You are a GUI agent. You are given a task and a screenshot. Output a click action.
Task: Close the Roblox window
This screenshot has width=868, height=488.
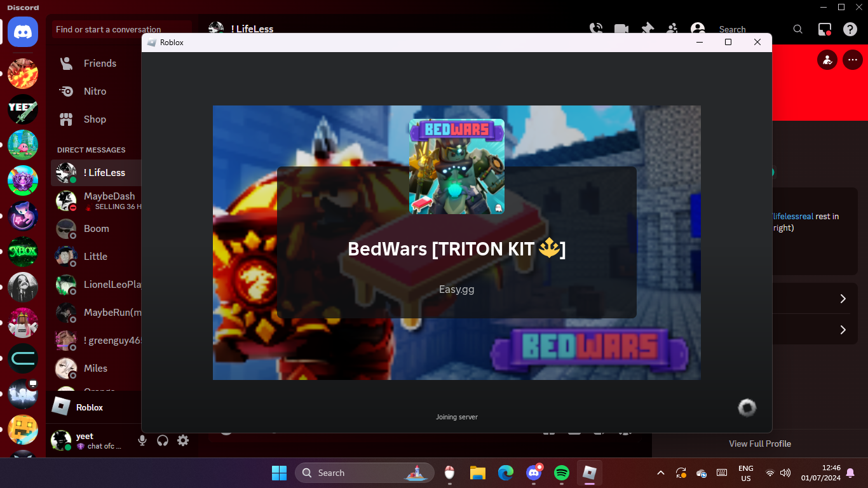coord(757,43)
